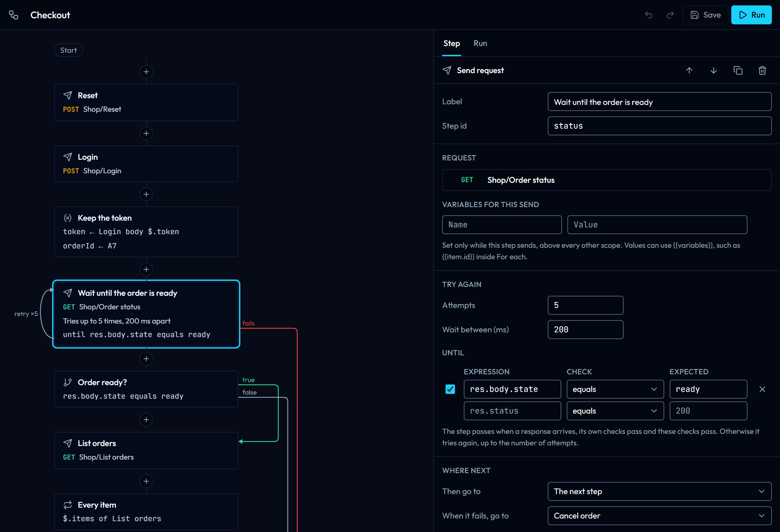780x532 pixels.
Task: Add a step between Reset and Login
Action: tap(146, 133)
